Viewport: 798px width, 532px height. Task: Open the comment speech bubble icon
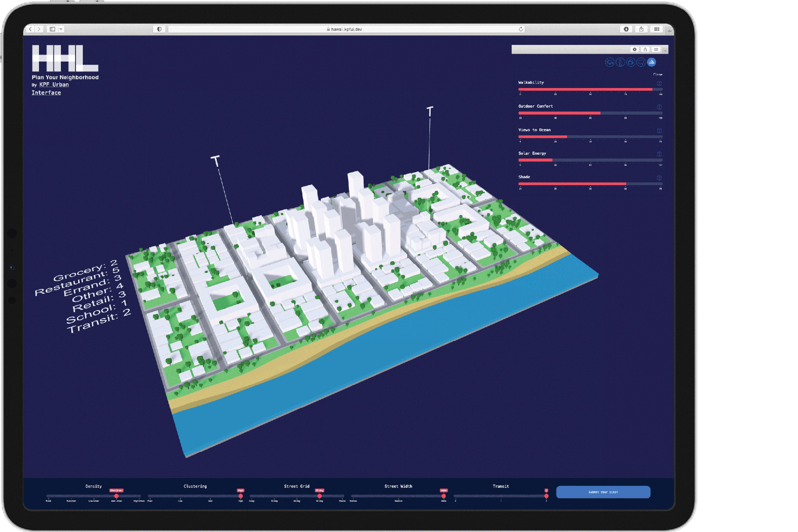[x=641, y=63]
